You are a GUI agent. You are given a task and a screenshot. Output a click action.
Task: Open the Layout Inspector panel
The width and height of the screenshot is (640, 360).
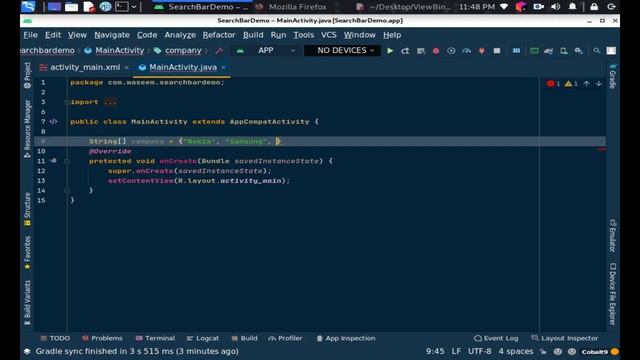coord(565,338)
